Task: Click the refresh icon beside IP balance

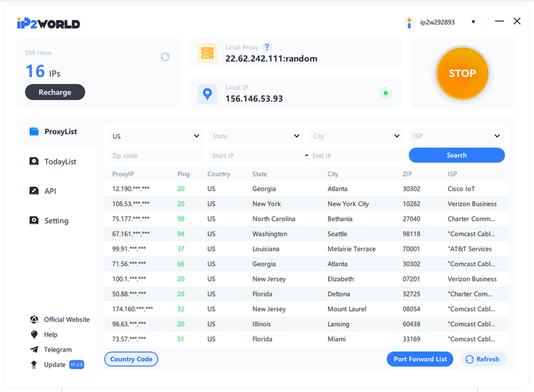Action: (164, 56)
